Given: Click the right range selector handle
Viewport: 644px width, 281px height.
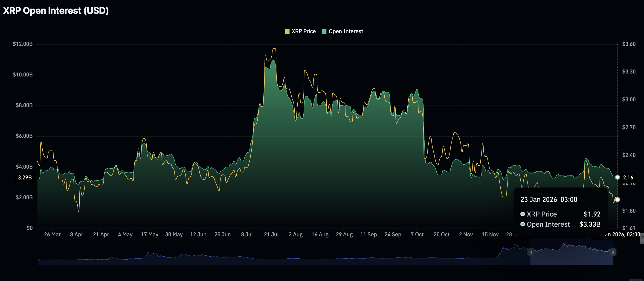Looking at the screenshot, I should click(x=613, y=252).
